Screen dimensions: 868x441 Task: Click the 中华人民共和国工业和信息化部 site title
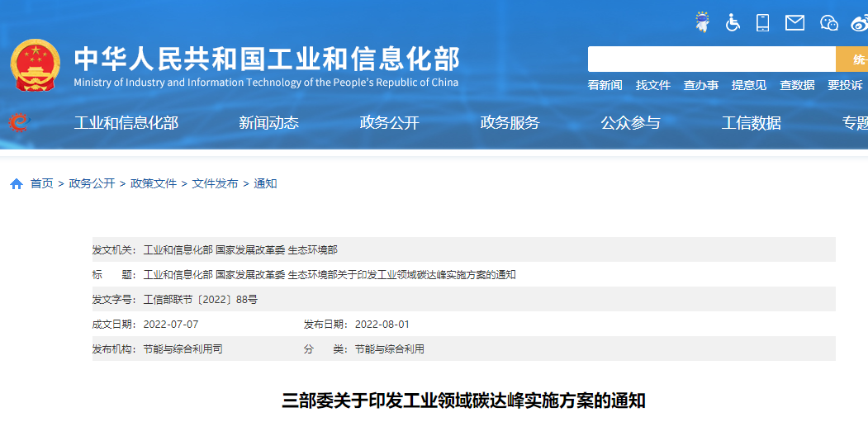pos(267,59)
